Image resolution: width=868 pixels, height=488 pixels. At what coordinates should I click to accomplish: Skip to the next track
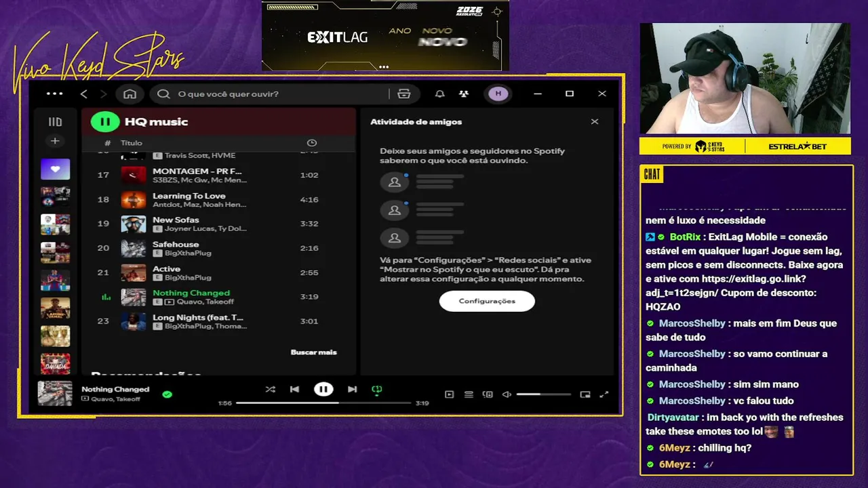coord(352,389)
